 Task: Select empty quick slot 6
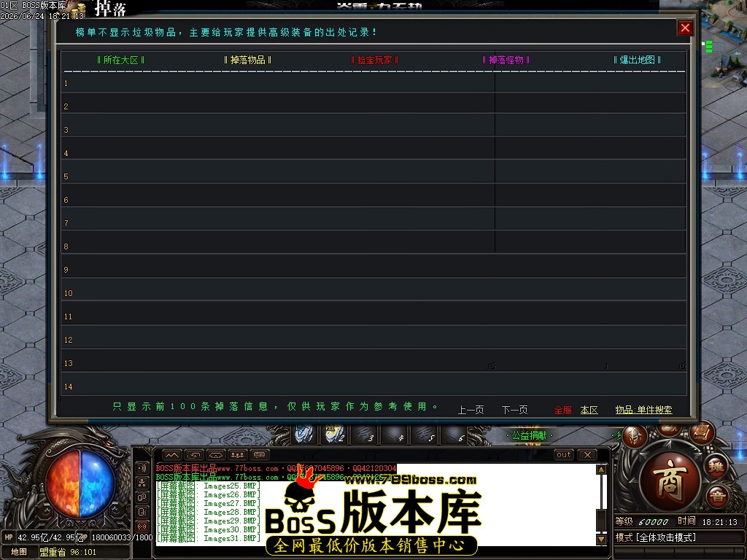454,434
